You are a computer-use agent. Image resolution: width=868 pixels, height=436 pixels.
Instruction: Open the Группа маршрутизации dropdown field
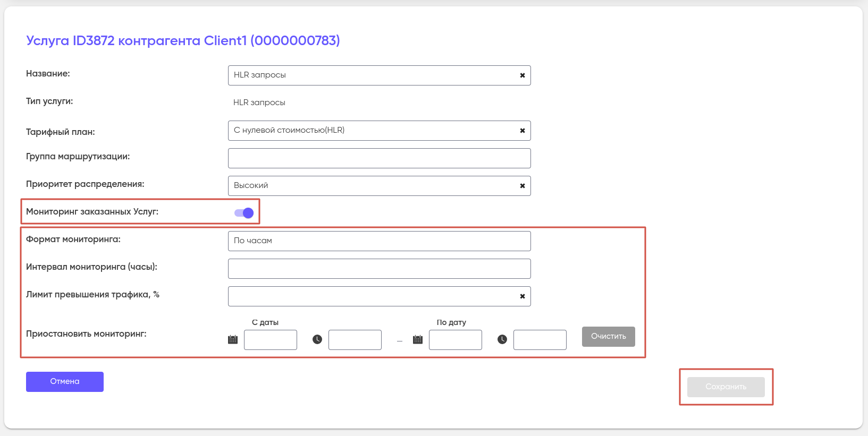(x=380, y=158)
